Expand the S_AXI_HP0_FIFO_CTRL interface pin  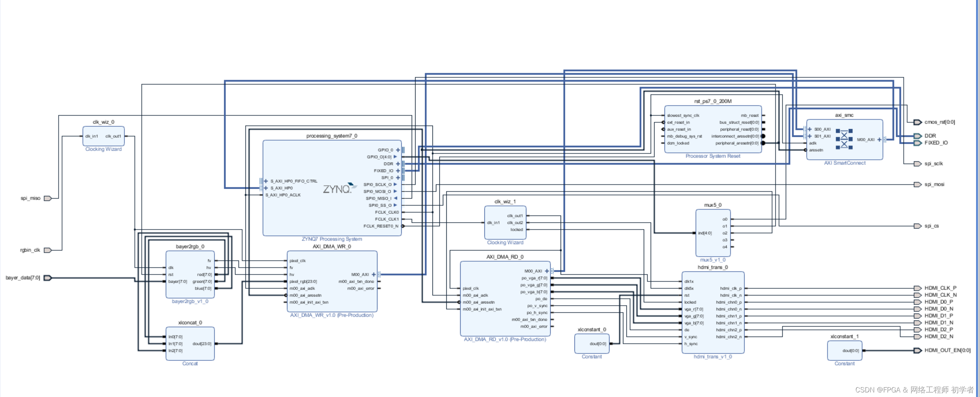click(x=266, y=181)
